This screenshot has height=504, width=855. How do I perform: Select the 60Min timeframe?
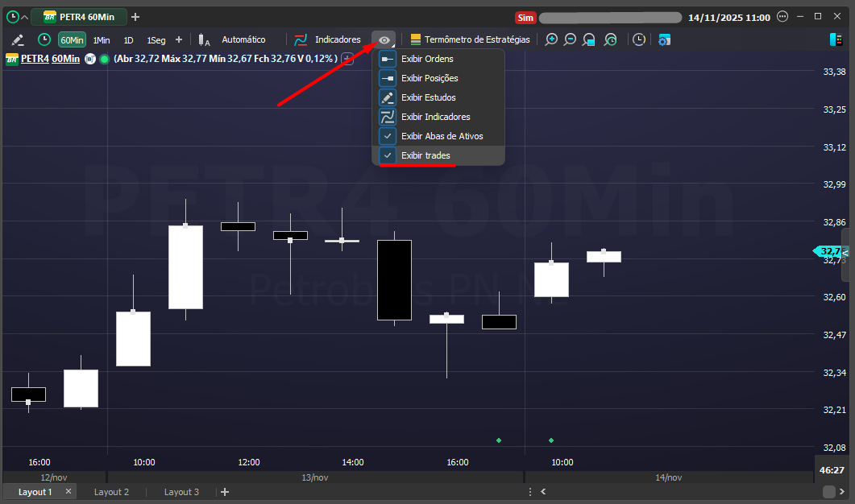[72, 40]
